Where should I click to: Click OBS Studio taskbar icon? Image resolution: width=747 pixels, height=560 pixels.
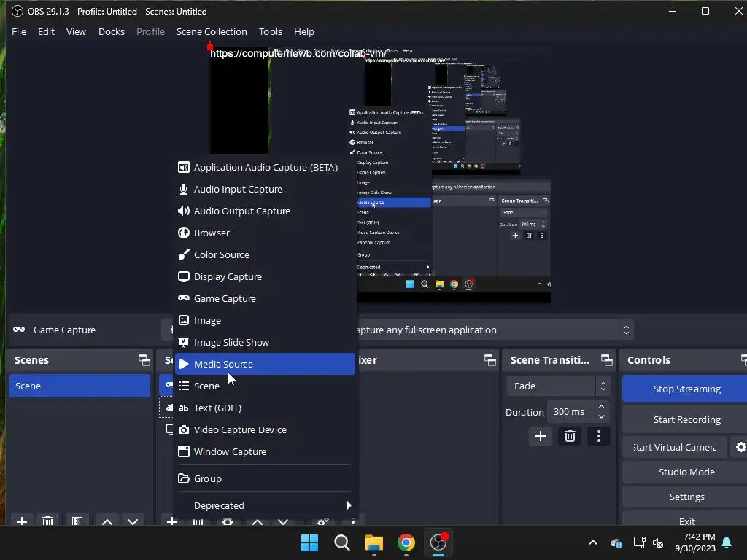[438, 542]
